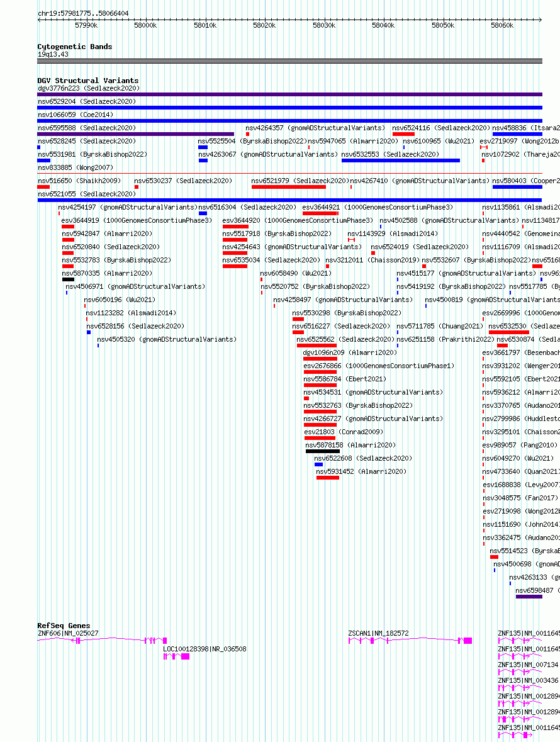
Task: Click the nsv833885 (Wong2007) label
Action: point(76,167)
